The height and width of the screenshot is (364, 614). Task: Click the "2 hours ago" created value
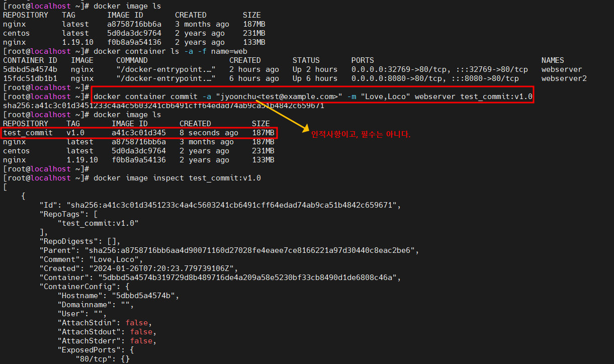coord(254,69)
